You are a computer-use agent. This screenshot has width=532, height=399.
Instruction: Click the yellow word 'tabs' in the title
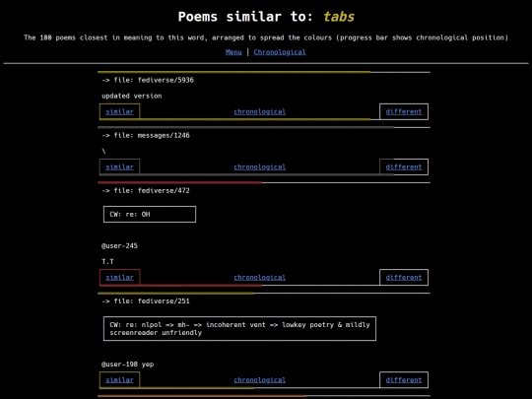tap(339, 17)
